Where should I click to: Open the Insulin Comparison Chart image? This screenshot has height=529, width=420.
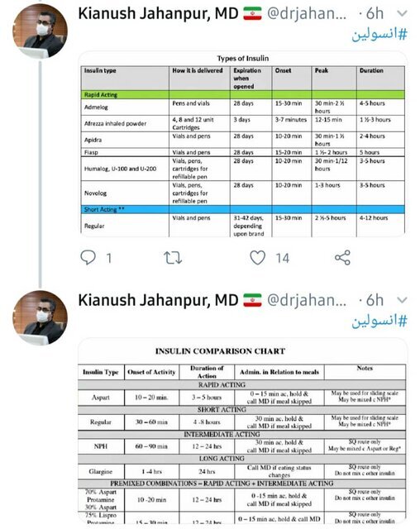click(242, 431)
